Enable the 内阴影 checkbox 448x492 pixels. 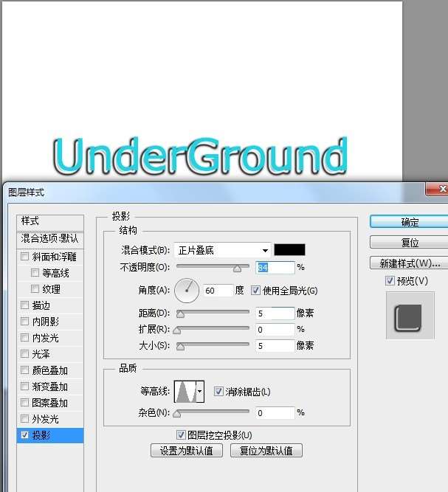click(24, 322)
